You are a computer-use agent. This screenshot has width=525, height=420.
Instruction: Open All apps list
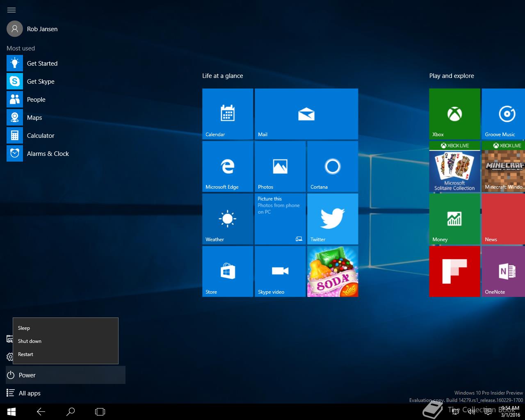pos(66,393)
